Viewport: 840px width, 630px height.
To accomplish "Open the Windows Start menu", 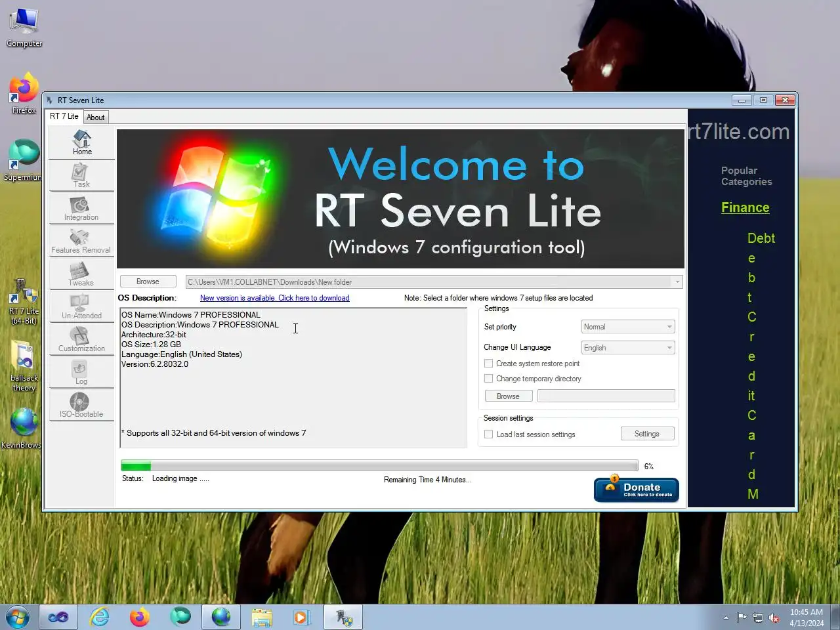I will 18,618.
